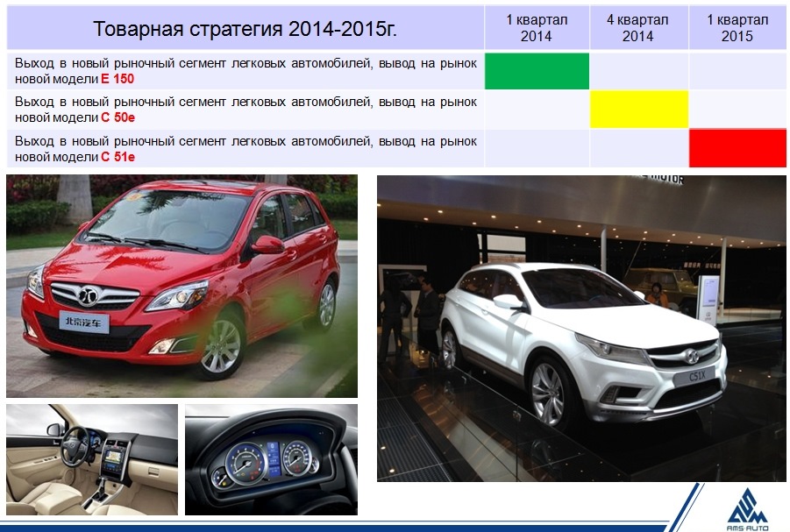The height and width of the screenshot is (532, 790).
Task: Click the emblem on the red car's grille
Action: point(89,294)
